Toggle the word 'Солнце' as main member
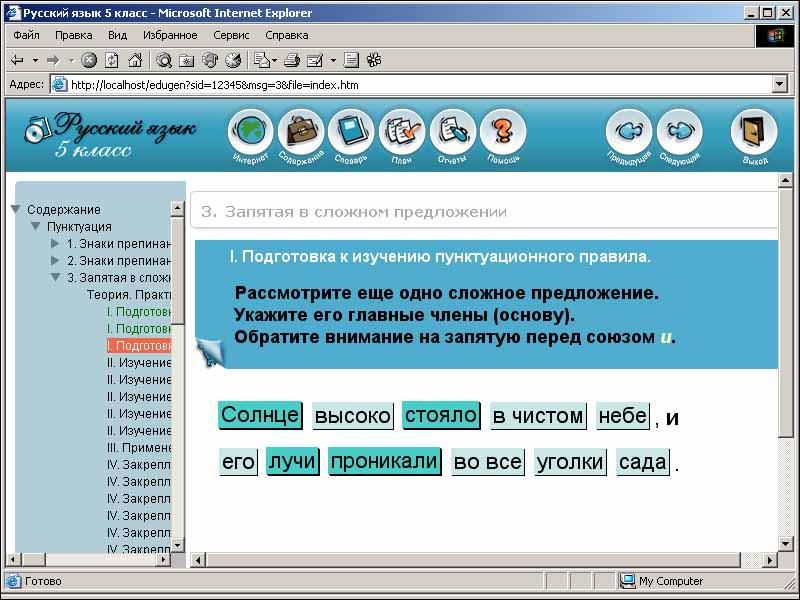This screenshot has height=600, width=800. [x=260, y=416]
